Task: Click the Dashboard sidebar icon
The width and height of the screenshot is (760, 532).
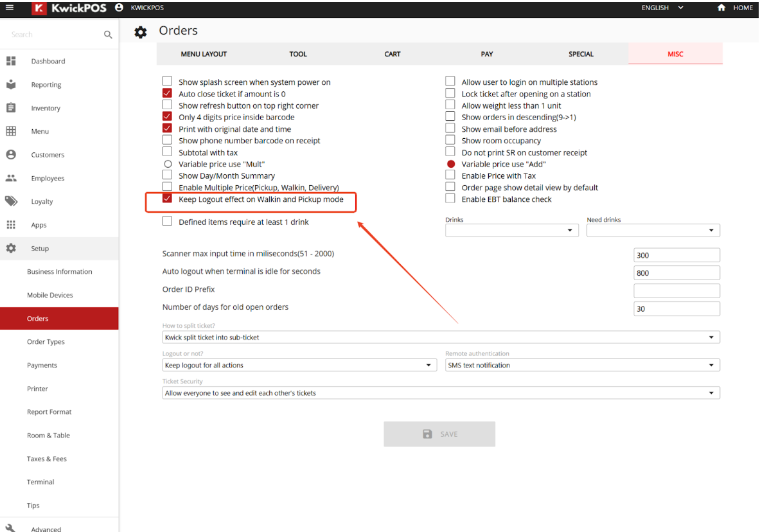Action: click(11, 60)
